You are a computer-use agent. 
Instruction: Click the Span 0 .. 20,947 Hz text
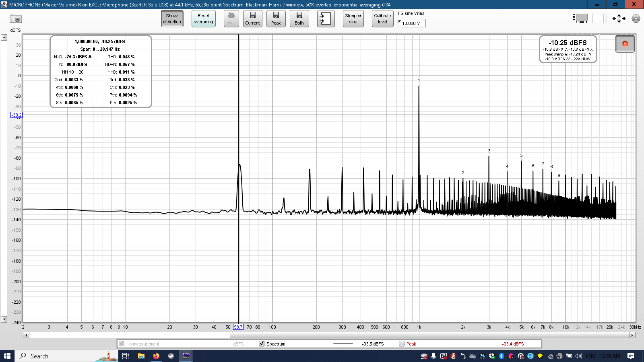point(100,49)
